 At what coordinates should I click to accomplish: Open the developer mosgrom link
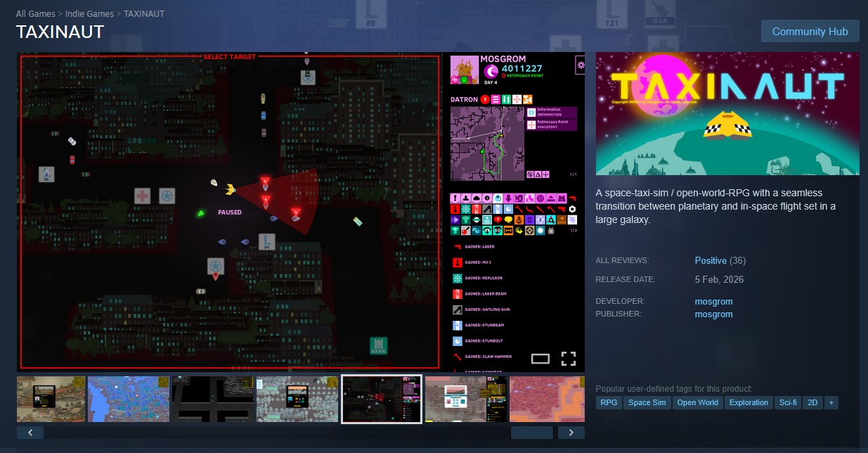coord(713,302)
